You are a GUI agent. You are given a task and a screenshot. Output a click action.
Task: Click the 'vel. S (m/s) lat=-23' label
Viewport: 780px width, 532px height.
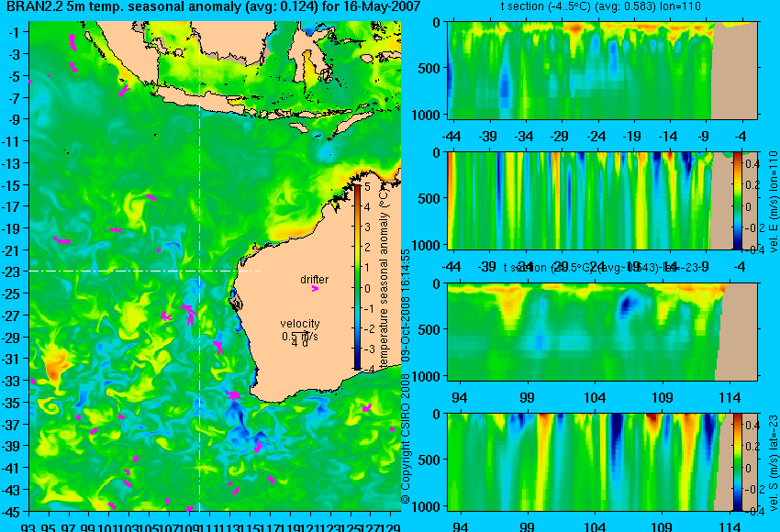click(773, 463)
